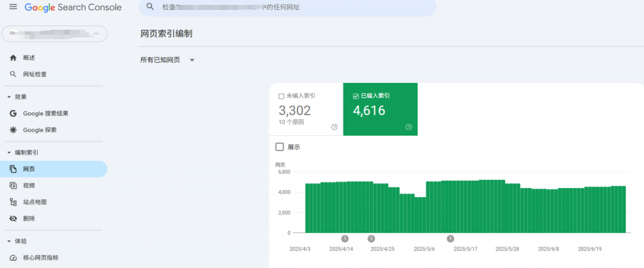The height and width of the screenshot is (268, 644).
Task: Collapse the 效果 sidebar section
Action: click(9, 97)
